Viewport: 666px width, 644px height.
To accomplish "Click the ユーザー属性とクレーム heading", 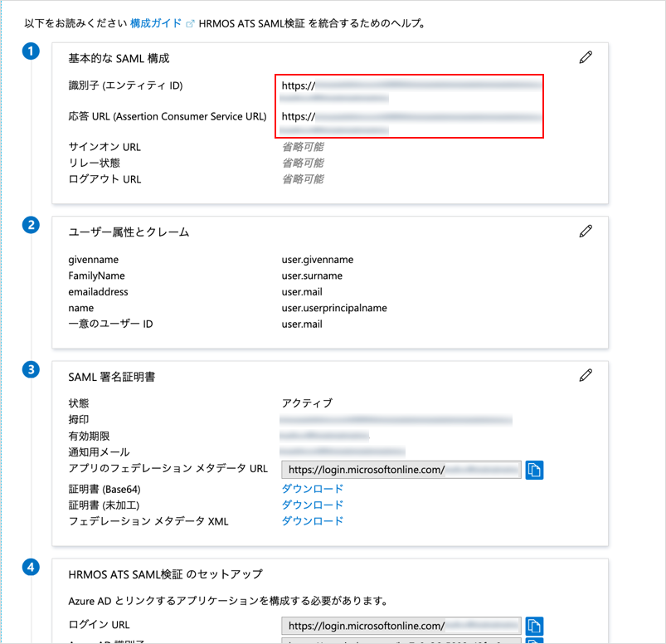I will pos(129,232).
